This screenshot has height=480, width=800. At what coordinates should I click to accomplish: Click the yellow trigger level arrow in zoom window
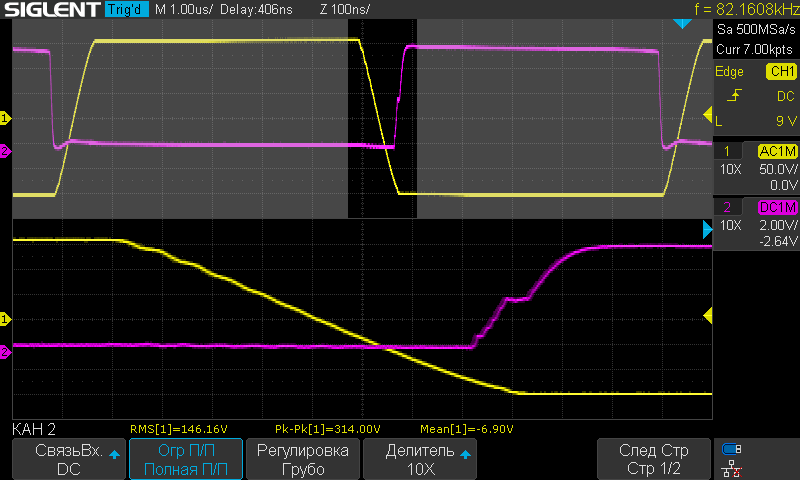tap(708, 316)
